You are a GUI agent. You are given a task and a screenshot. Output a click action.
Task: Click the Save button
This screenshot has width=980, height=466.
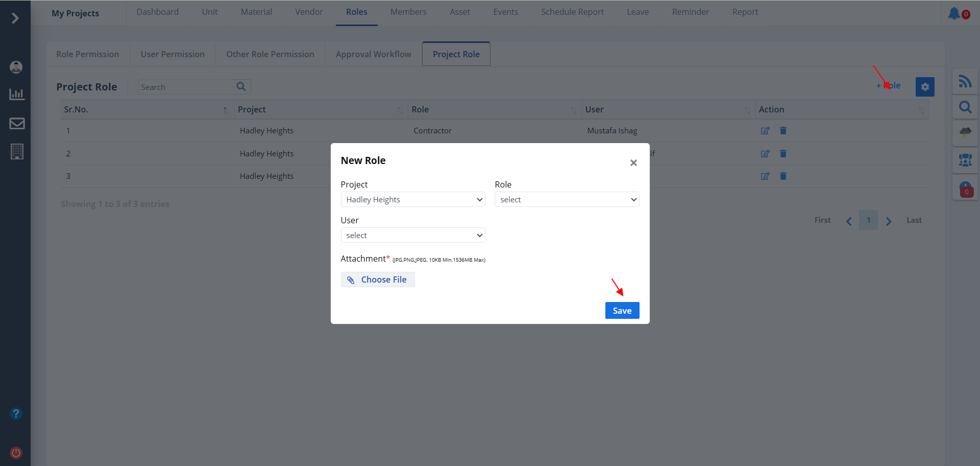point(622,311)
